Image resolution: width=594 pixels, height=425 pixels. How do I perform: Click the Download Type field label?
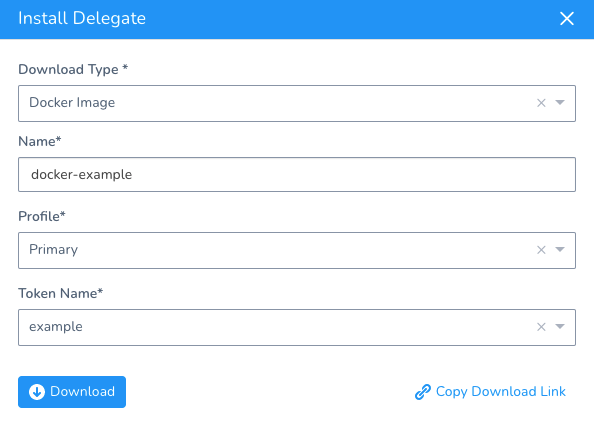pyautogui.click(x=73, y=69)
